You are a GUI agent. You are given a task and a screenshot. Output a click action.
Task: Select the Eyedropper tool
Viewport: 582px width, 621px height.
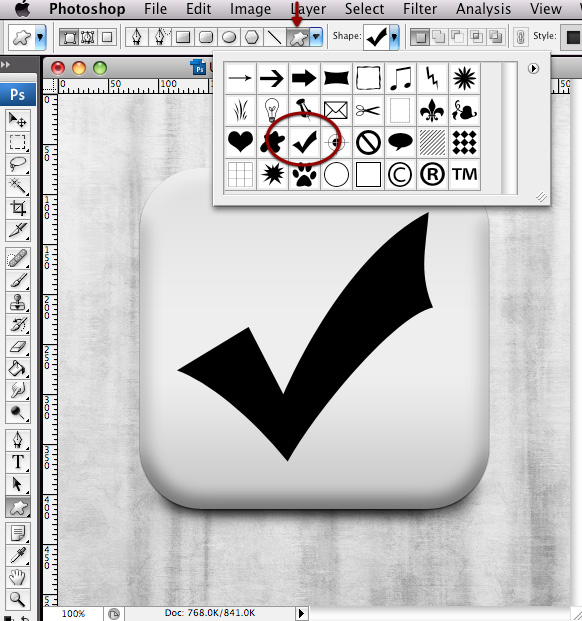point(17,556)
